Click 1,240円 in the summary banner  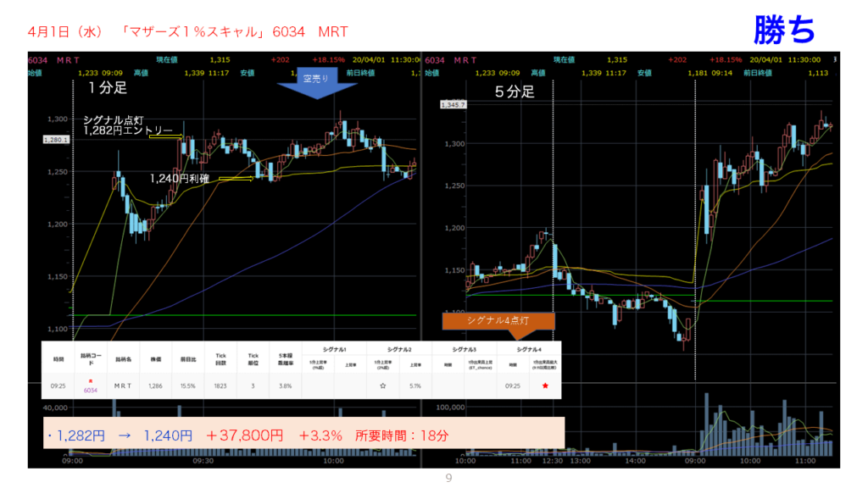pyautogui.click(x=169, y=436)
